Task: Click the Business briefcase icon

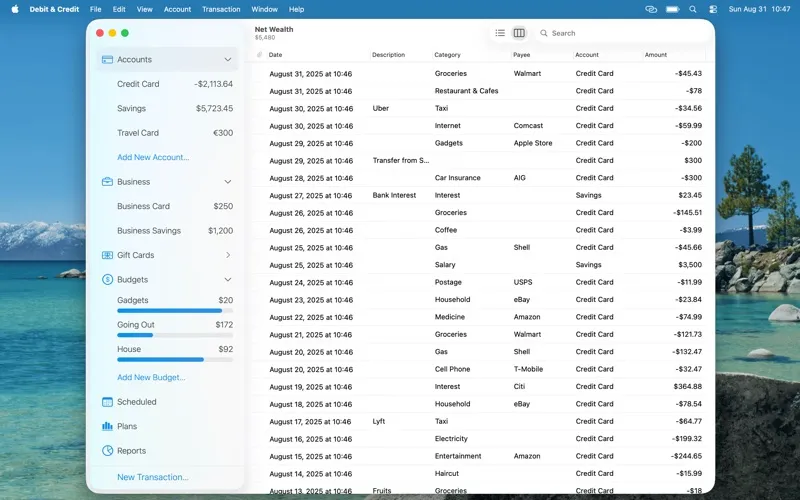Action: point(107,182)
